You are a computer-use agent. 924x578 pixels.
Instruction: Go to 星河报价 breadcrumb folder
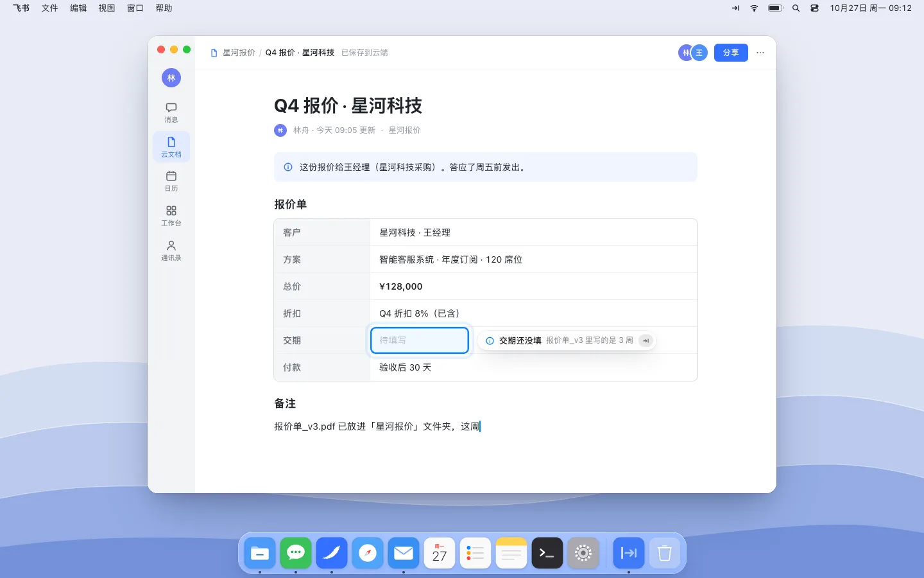point(239,53)
